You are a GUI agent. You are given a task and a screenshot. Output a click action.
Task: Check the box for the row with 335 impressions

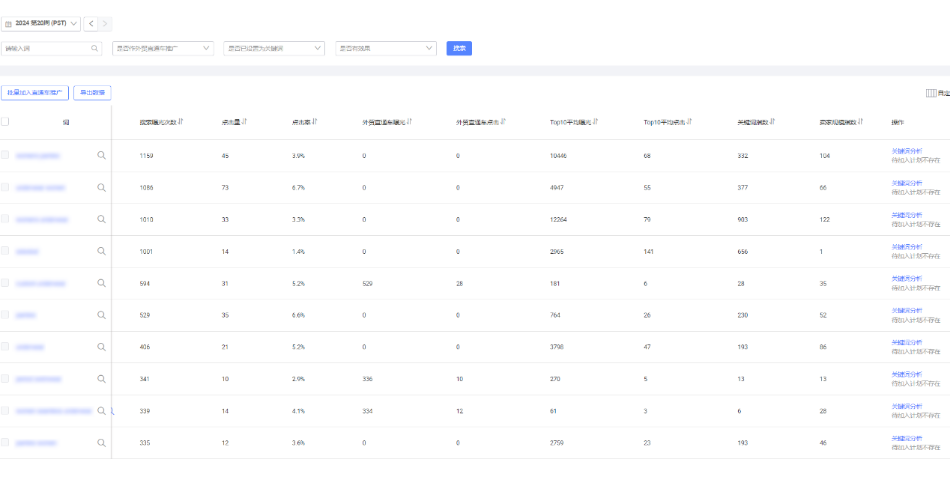coord(6,442)
